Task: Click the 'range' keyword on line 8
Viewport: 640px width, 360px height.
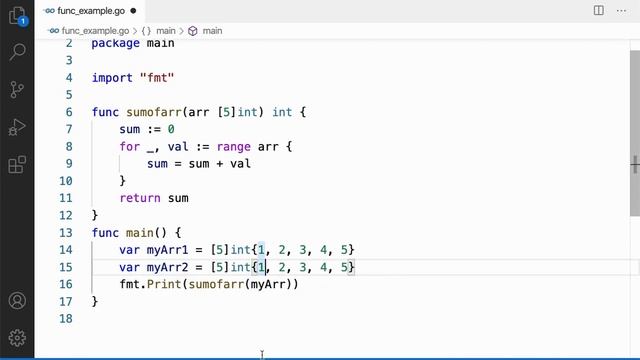Action: [234, 147]
